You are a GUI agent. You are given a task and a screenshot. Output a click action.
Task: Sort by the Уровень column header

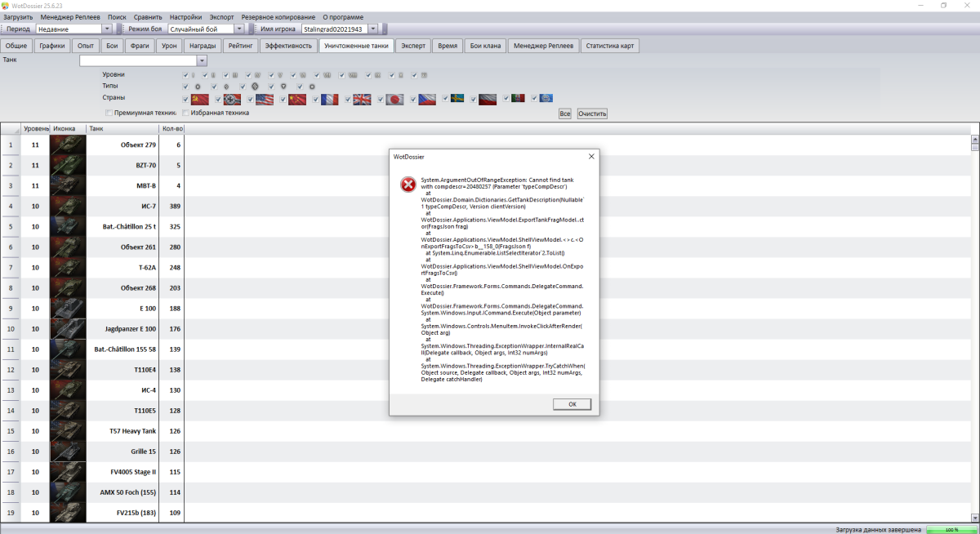tap(35, 129)
